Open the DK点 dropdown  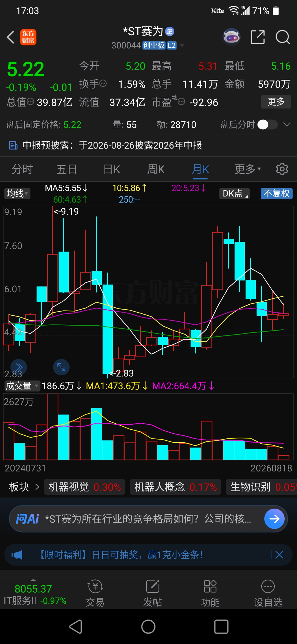pos(234,193)
